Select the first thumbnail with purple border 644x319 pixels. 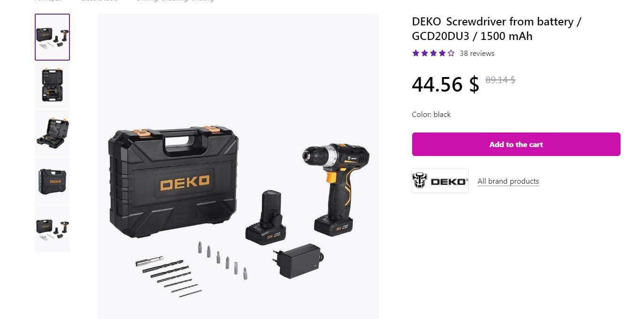point(52,37)
